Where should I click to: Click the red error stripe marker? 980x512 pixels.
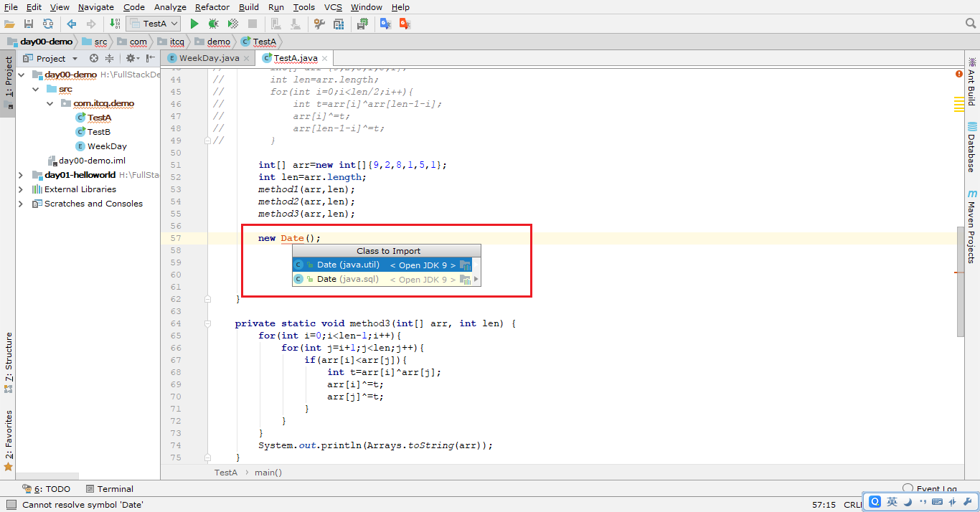[959, 273]
